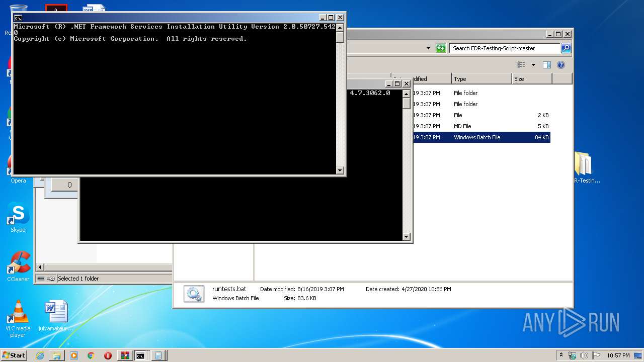Screen dimensions: 644x362
Task: Click the Explorer search box
Action: click(505, 48)
